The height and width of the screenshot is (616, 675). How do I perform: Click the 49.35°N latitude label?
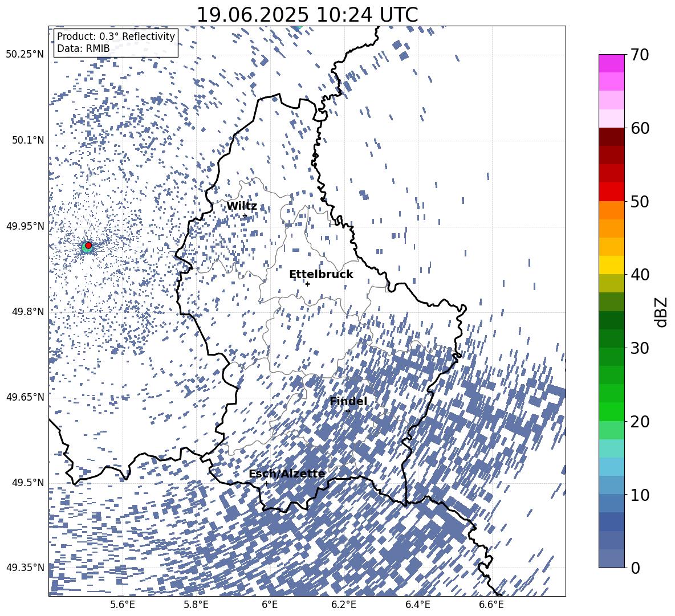click(x=25, y=568)
